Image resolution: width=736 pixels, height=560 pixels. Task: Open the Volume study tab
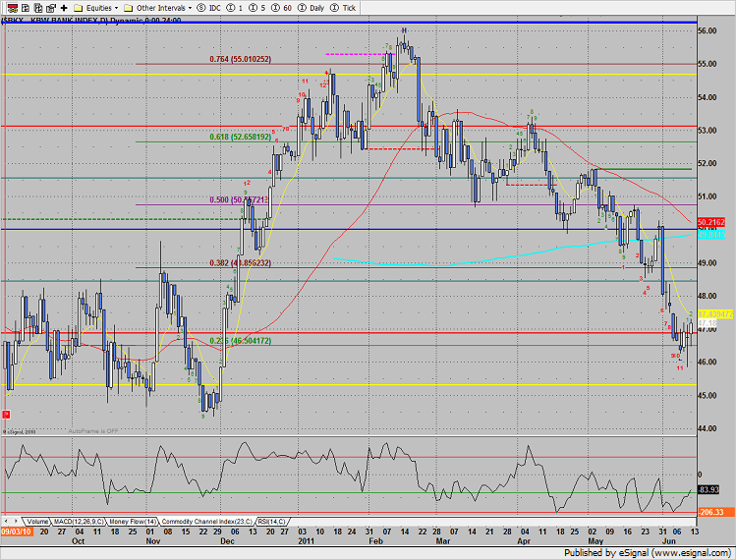(37, 522)
